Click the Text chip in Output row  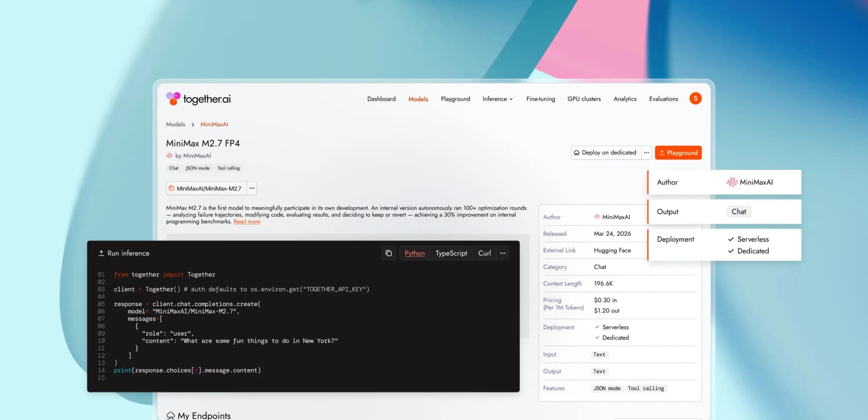pyautogui.click(x=599, y=371)
